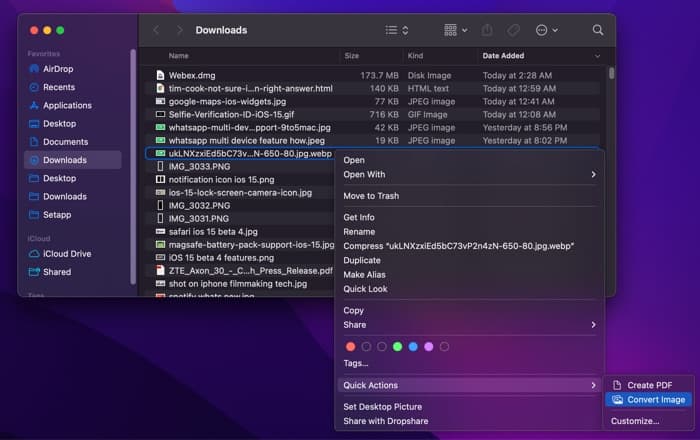Compress the ukLNXzxiEd5bC73vP2n4zN webp file
700x440 pixels.
[470, 246]
